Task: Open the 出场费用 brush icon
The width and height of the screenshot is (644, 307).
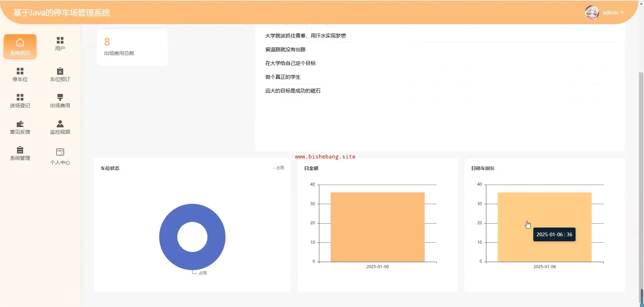Action: [60, 97]
